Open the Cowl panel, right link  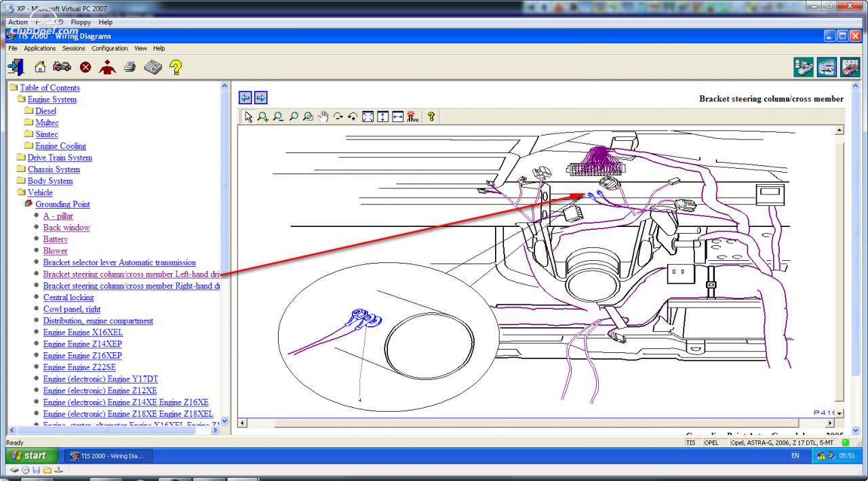(72, 309)
